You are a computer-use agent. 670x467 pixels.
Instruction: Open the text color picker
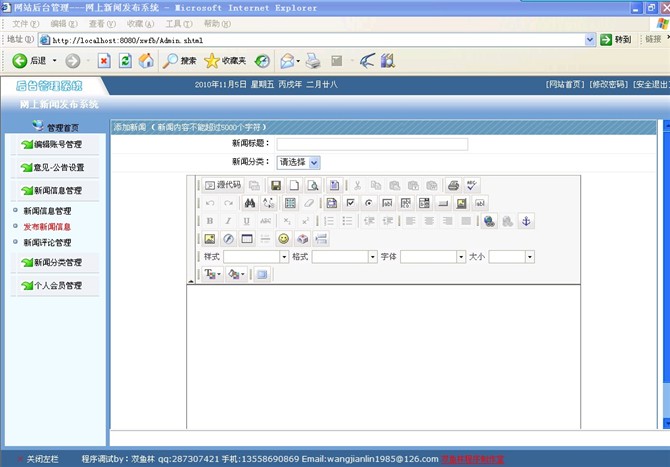click(212, 274)
